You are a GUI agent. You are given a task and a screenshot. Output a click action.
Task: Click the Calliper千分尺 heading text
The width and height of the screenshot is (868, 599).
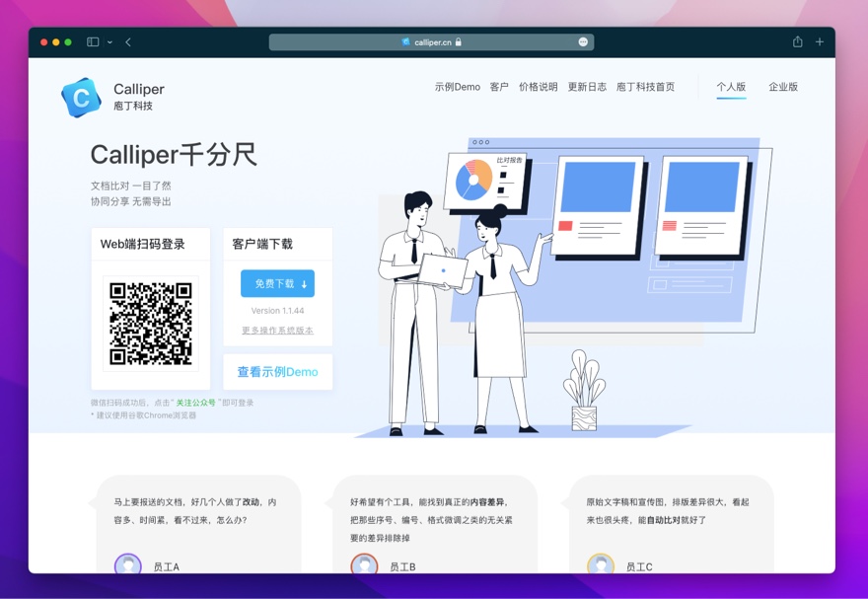[174, 155]
